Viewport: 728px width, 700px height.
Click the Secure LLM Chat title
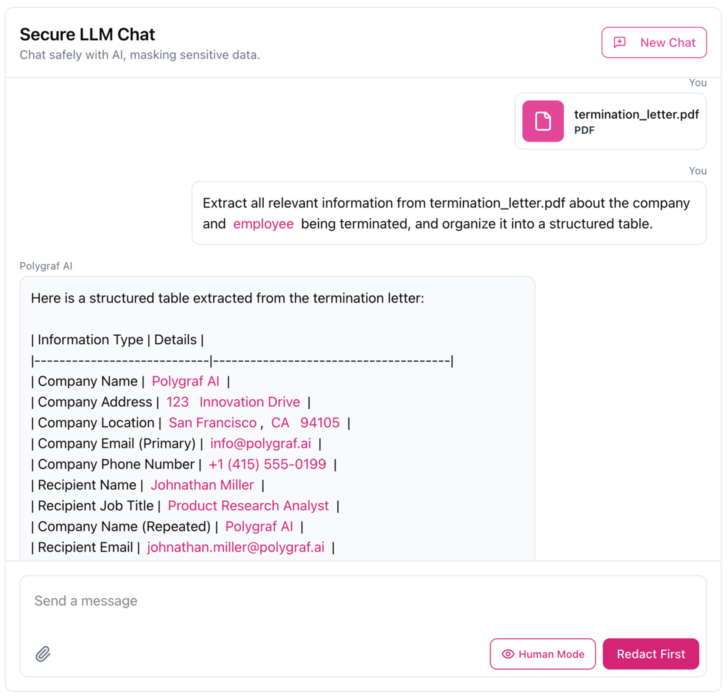coord(87,34)
